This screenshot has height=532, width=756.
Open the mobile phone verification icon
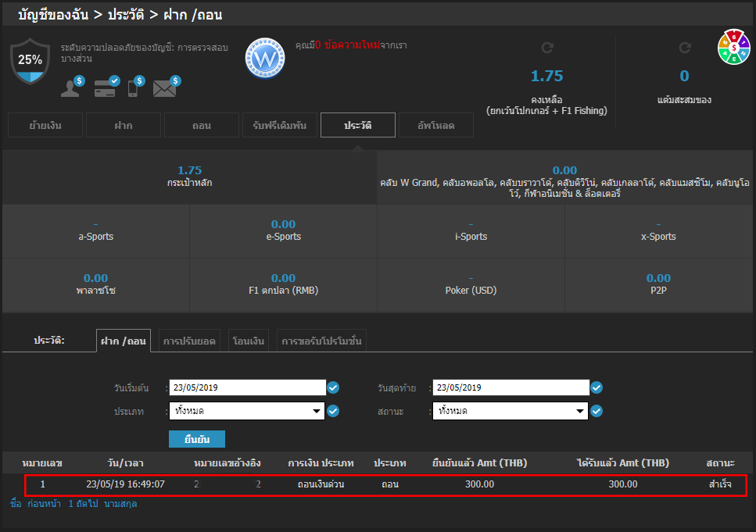click(136, 87)
